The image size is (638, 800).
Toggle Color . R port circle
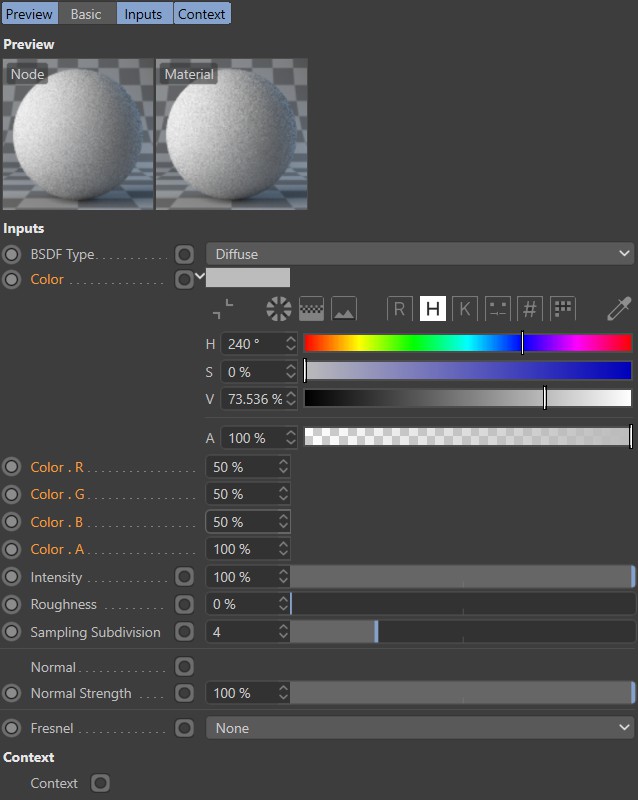[12, 467]
